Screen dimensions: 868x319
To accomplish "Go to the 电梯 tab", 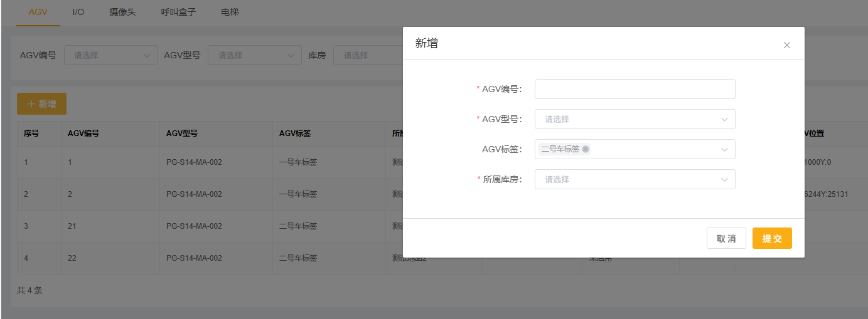I will tap(230, 12).
